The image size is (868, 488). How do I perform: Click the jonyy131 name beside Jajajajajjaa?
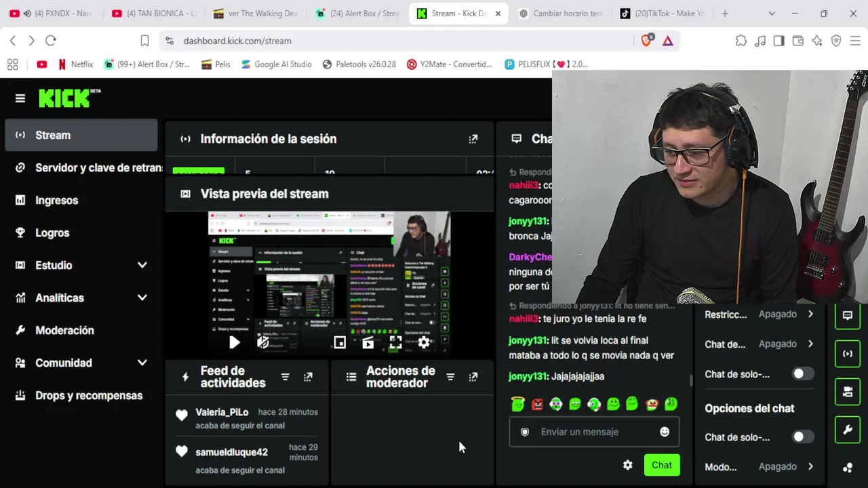click(x=528, y=376)
